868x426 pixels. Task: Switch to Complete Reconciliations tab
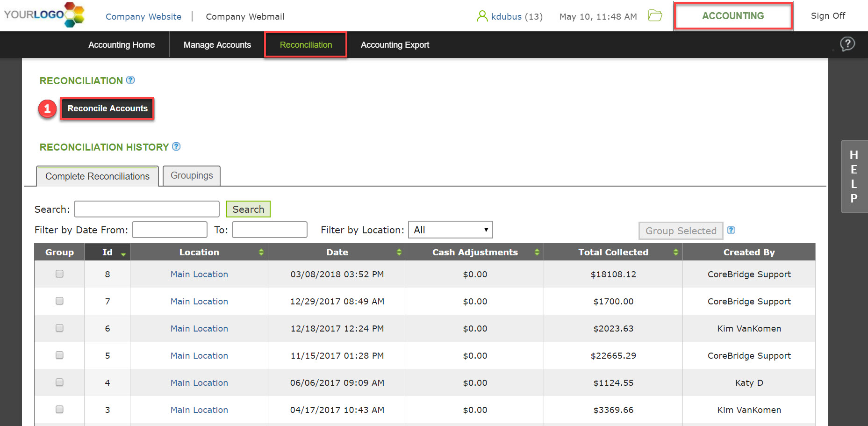(x=97, y=176)
